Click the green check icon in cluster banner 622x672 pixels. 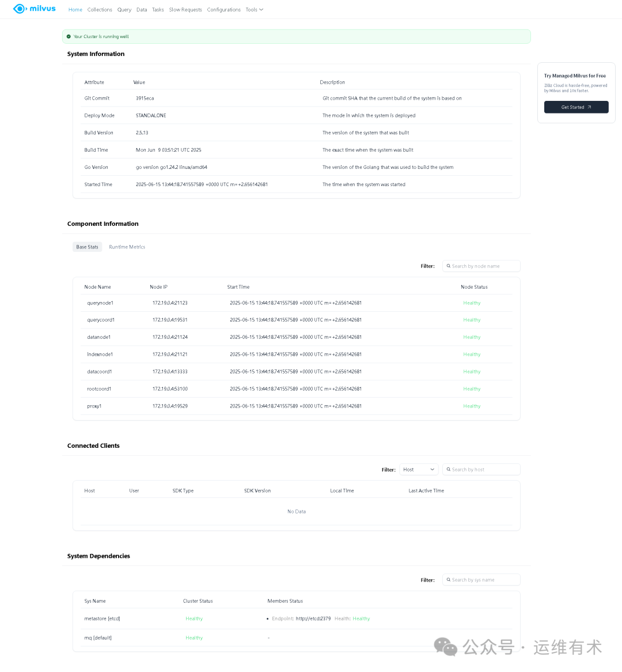pos(69,36)
